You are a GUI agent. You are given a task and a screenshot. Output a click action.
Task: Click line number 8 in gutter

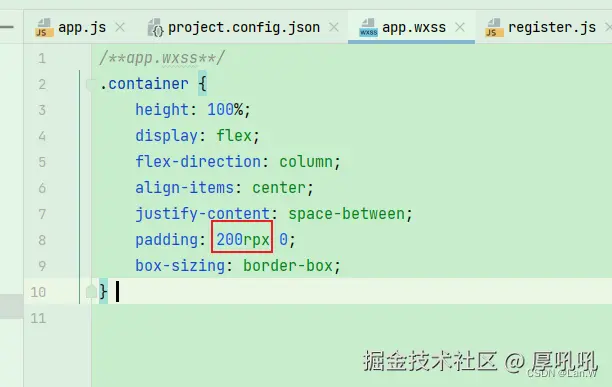coord(42,240)
